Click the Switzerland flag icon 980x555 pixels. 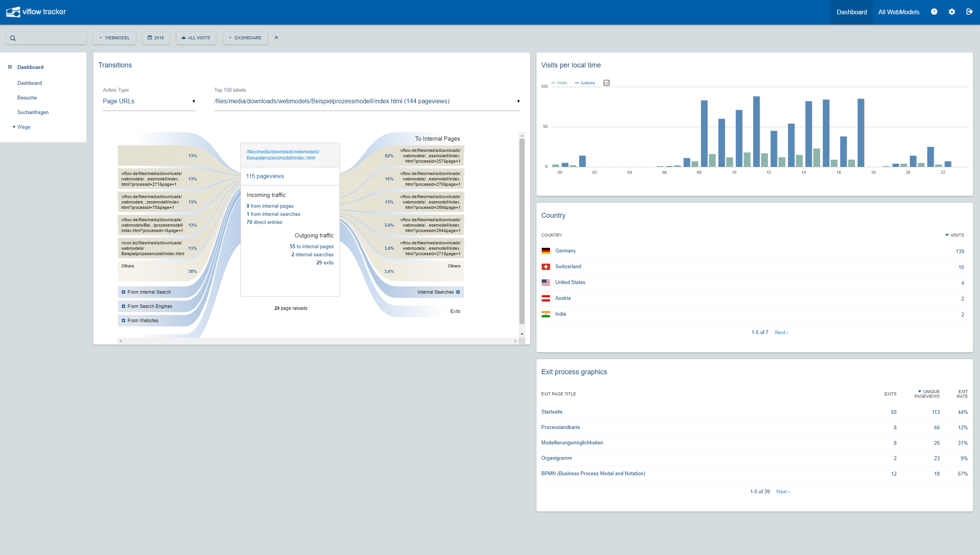tap(546, 267)
